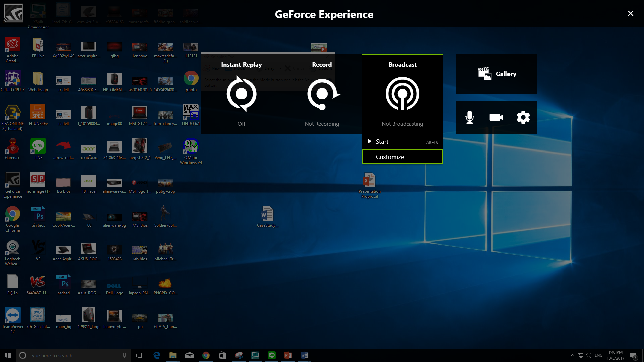This screenshot has width=644, height=362.
Task: Open volume control in system tray
Action: pos(589,355)
